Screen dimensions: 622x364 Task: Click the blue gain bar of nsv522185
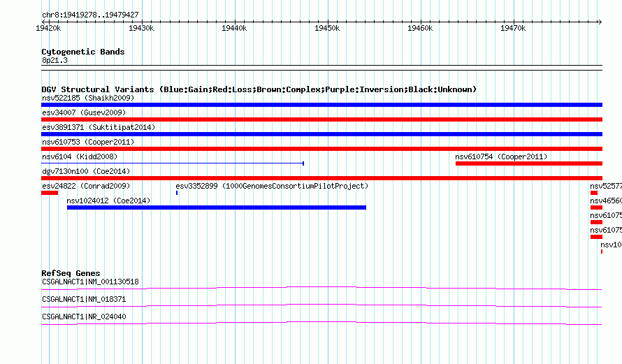click(321, 105)
